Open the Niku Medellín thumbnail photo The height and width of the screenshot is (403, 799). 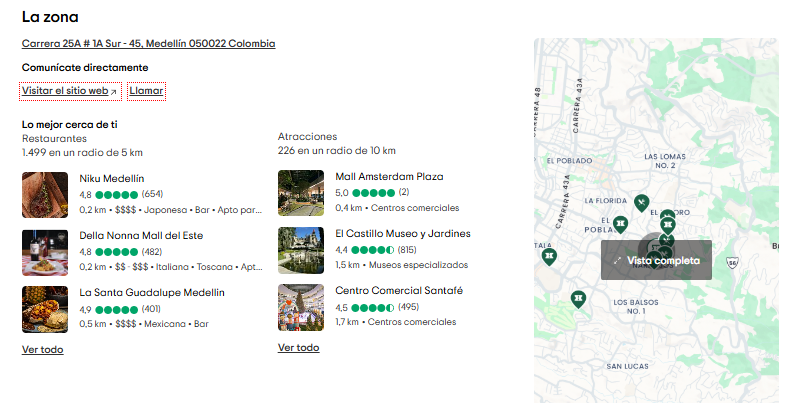coord(45,194)
